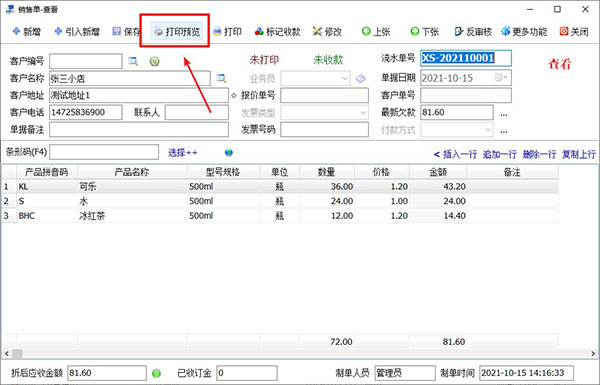
Task: Click the green round icon beside 客户编号
Action: pos(155,61)
